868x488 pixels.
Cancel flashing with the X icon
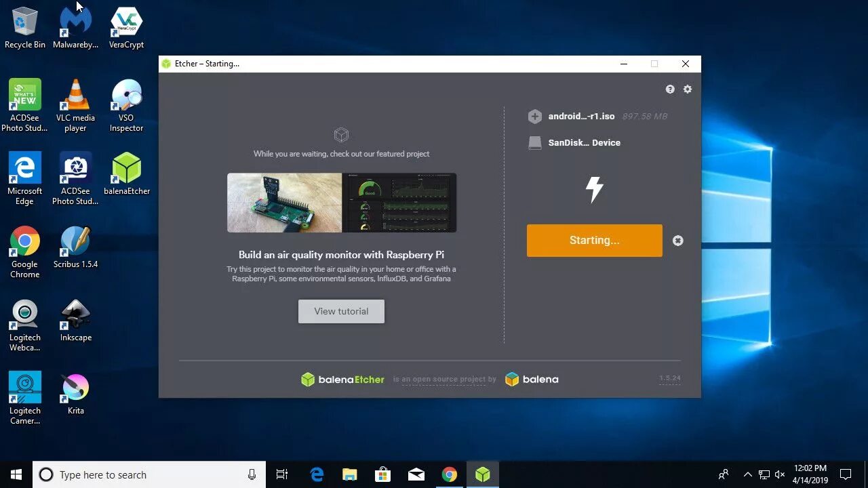(678, 241)
